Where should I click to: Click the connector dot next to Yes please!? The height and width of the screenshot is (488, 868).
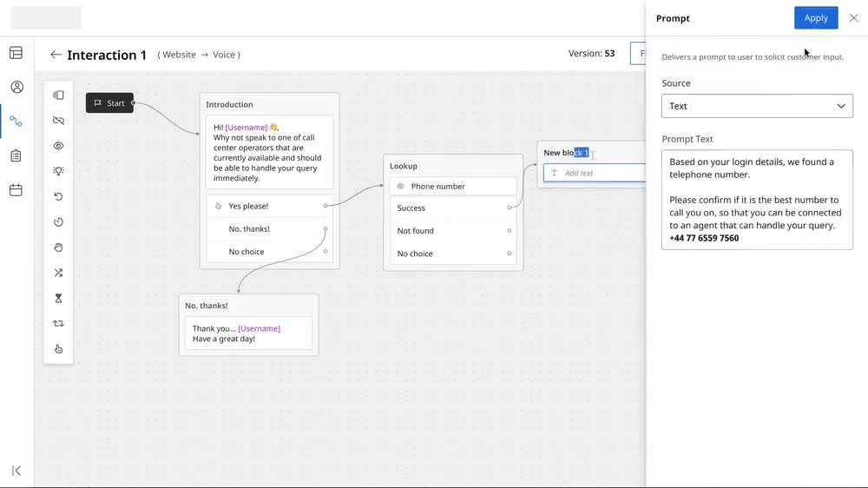pyautogui.click(x=325, y=206)
